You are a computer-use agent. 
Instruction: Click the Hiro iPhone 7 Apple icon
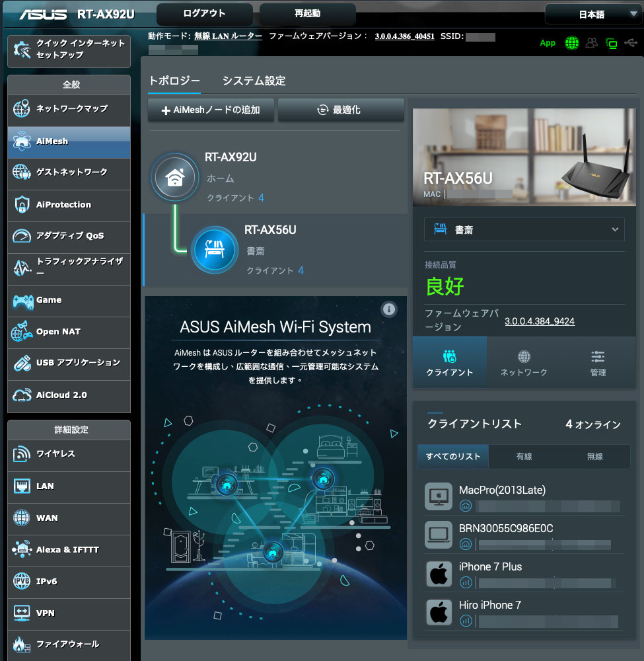[x=439, y=612]
